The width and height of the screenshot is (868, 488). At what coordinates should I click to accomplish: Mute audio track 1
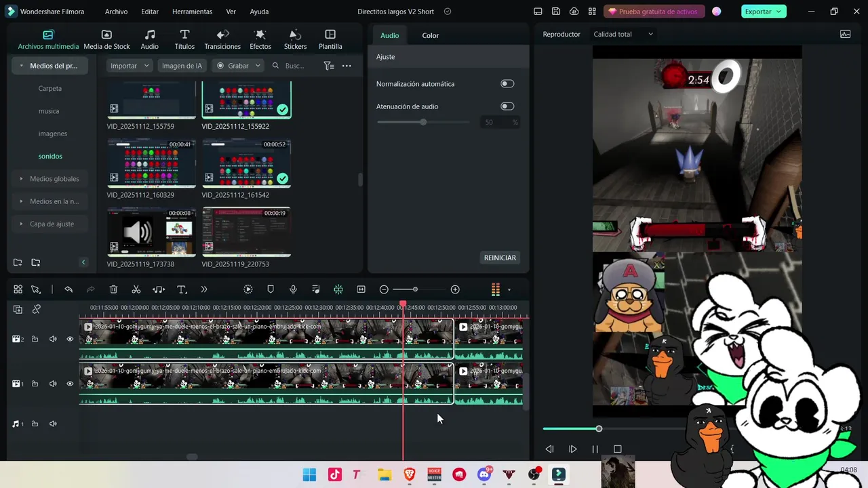click(53, 424)
